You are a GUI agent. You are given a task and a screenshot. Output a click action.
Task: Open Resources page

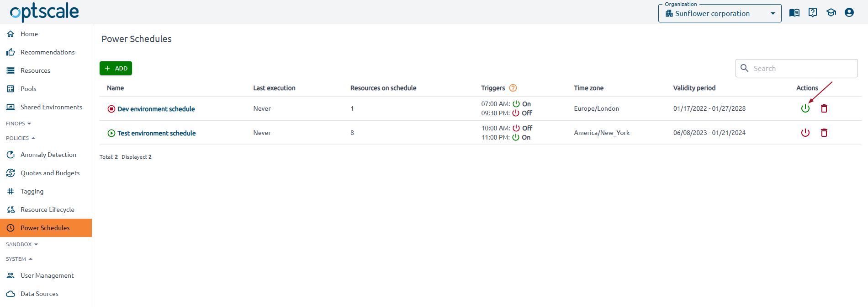(46, 70)
